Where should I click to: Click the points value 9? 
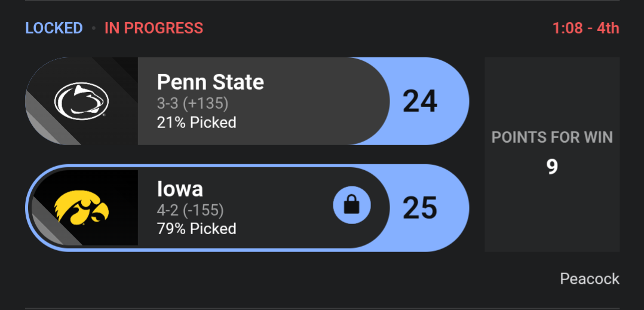pos(552,167)
